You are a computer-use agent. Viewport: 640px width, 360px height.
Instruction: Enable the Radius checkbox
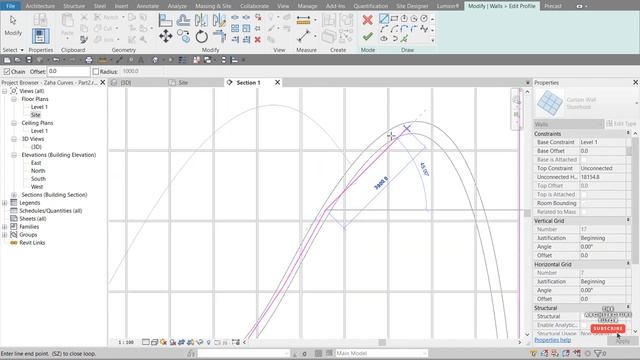96,71
